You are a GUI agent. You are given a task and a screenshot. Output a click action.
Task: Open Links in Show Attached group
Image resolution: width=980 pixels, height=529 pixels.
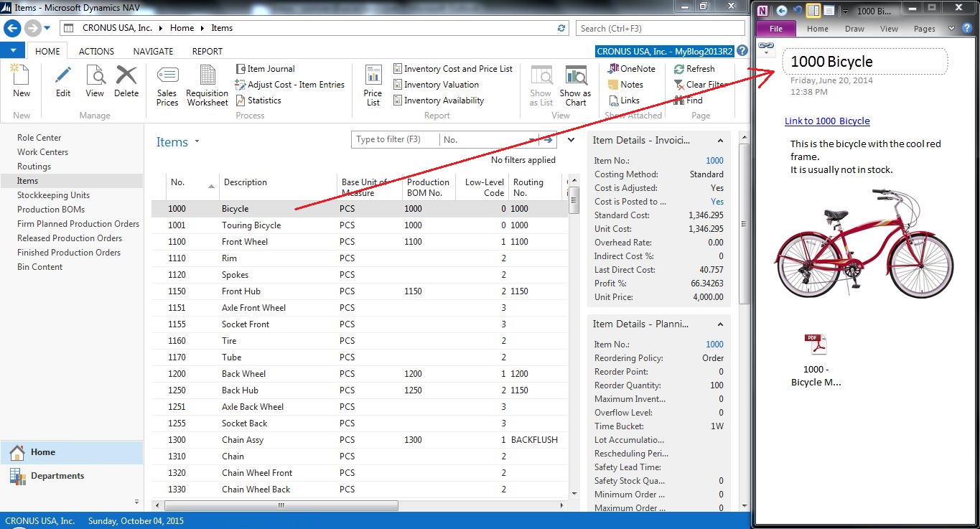point(624,100)
